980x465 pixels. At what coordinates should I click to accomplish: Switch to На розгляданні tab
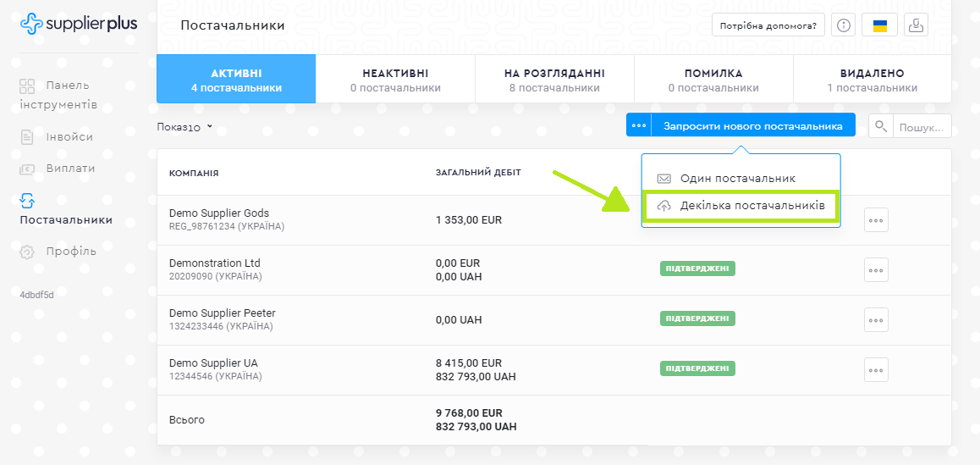(554, 80)
